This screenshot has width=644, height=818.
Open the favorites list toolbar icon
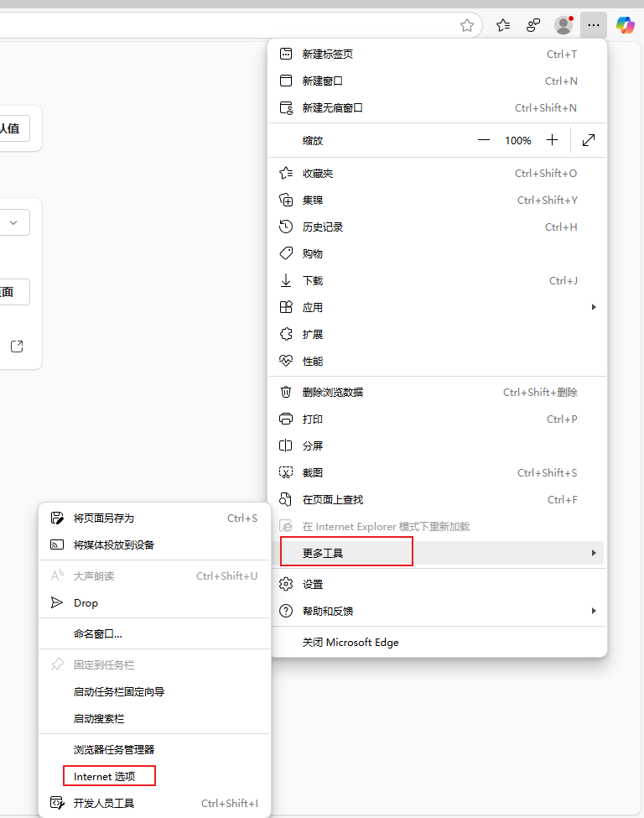(502, 25)
